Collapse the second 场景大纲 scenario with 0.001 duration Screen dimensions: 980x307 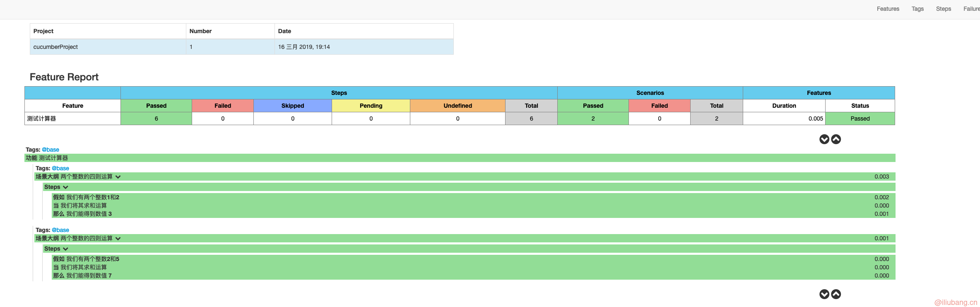coord(118,239)
